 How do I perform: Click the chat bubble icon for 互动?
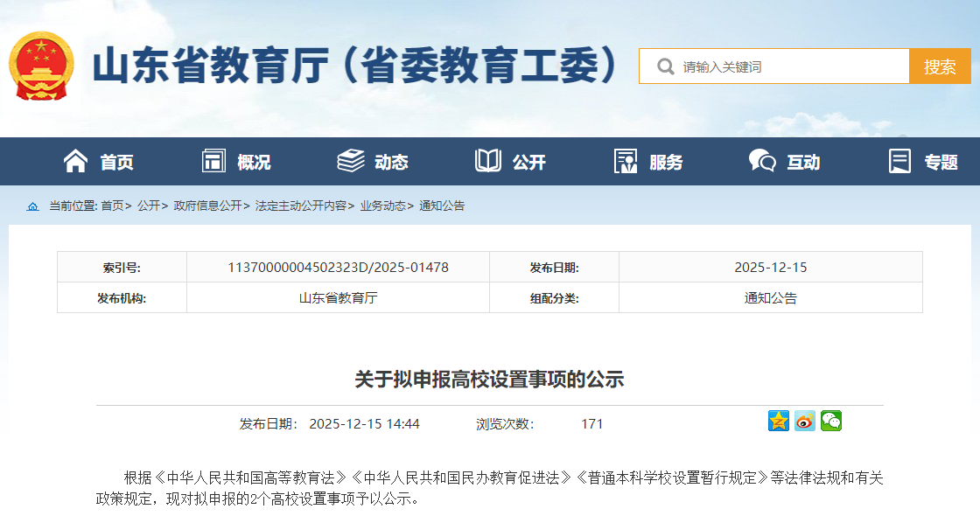762,161
